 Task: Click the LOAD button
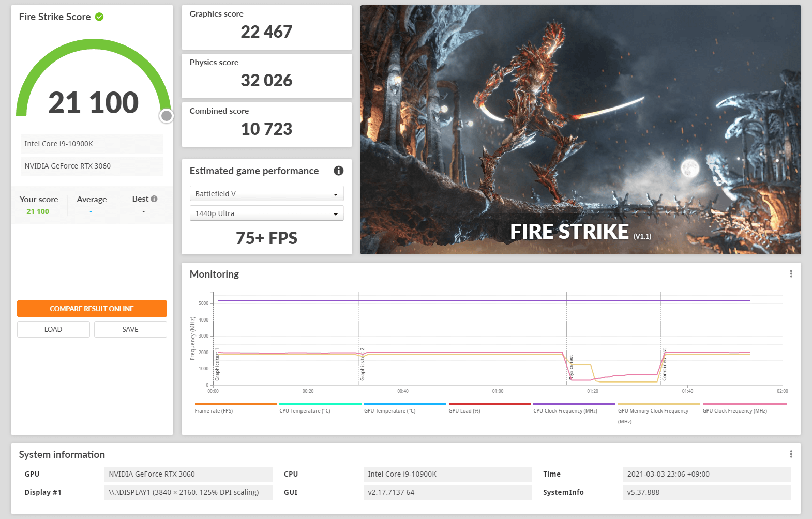[x=53, y=329]
